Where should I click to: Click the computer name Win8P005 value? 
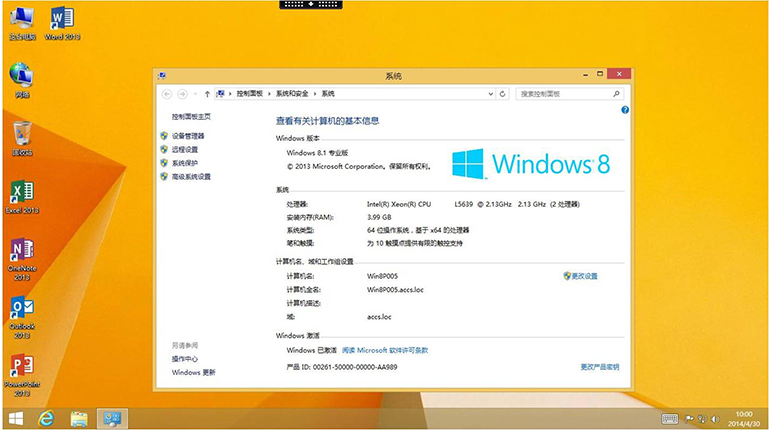click(383, 276)
